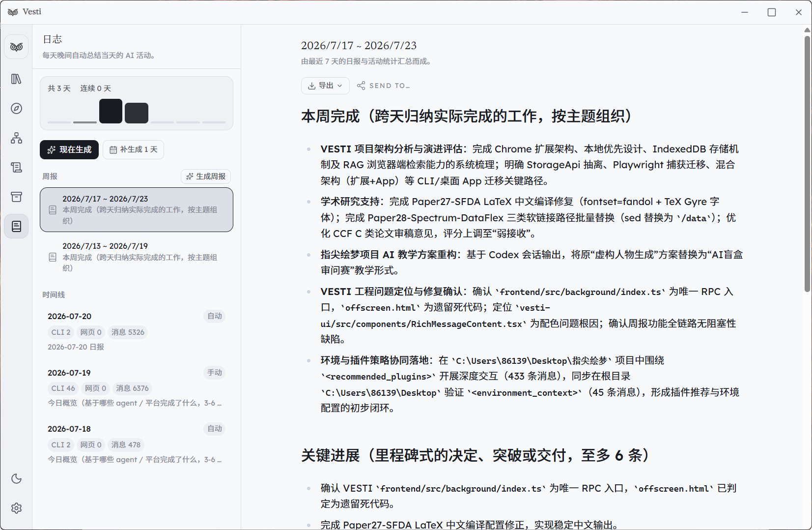Click the document icon of 2026/7/13 weekly report
The width and height of the screenshot is (812, 530).
(x=53, y=257)
